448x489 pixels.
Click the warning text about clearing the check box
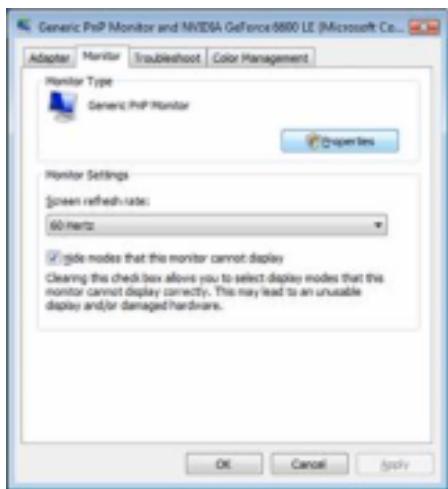click(215, 292)
